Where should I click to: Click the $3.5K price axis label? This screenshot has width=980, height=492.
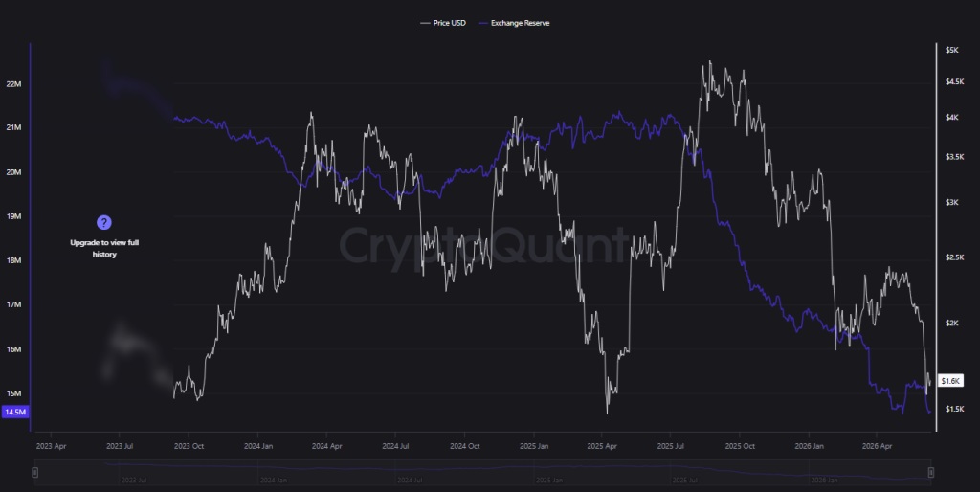tap(954, 157)
